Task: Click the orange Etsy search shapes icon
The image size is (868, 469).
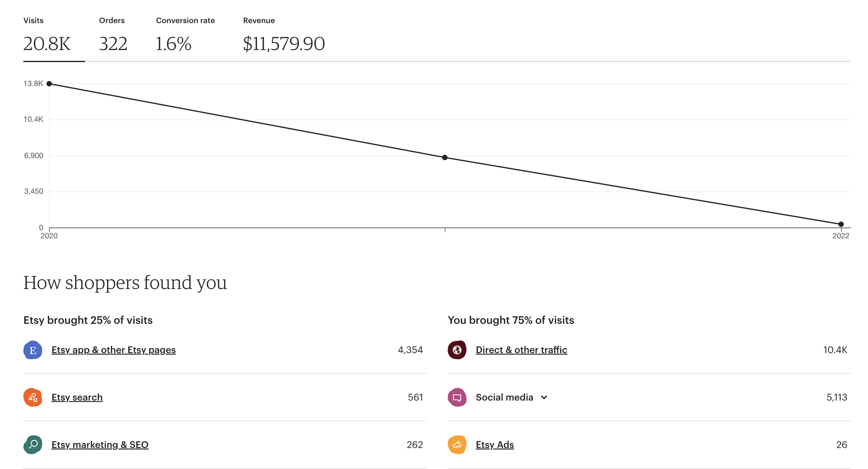Action: (33, 397)
